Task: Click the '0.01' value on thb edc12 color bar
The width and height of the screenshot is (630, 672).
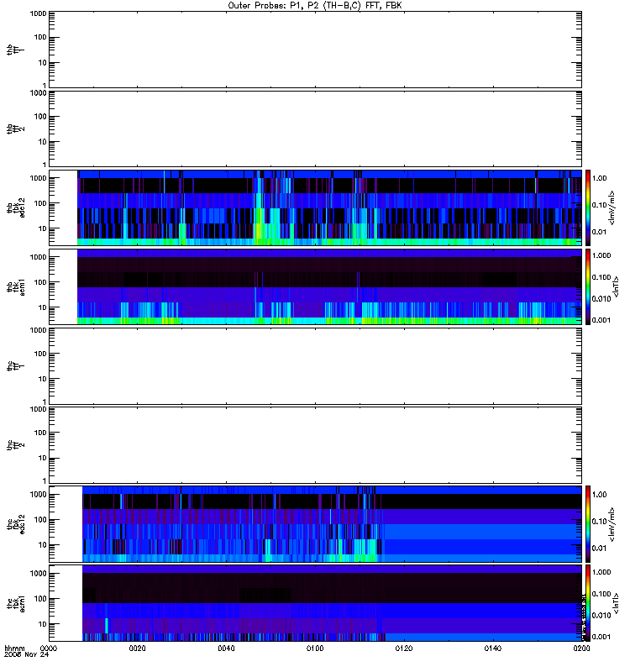Action: (x=599, y=232)
